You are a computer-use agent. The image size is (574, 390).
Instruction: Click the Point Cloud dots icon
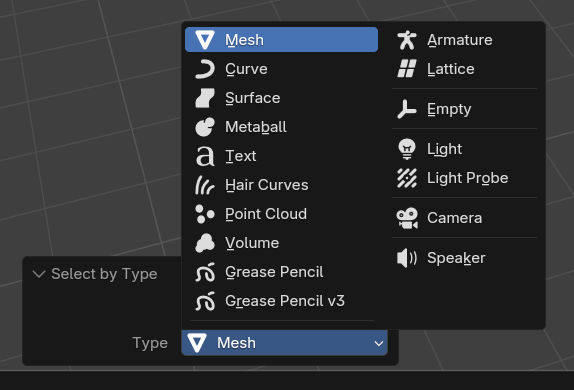pyautogui.click(x=205, y=214)
